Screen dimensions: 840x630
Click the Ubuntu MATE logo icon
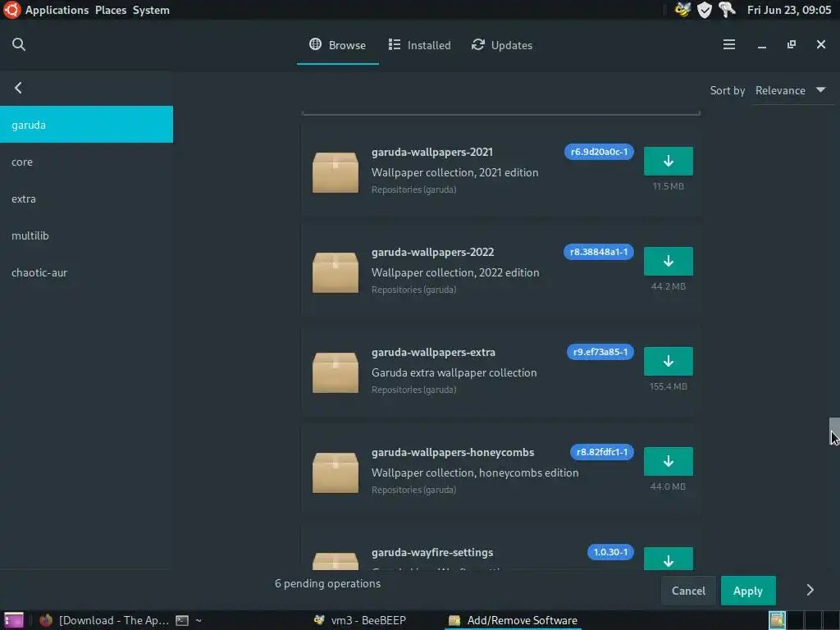click(11, 10)
